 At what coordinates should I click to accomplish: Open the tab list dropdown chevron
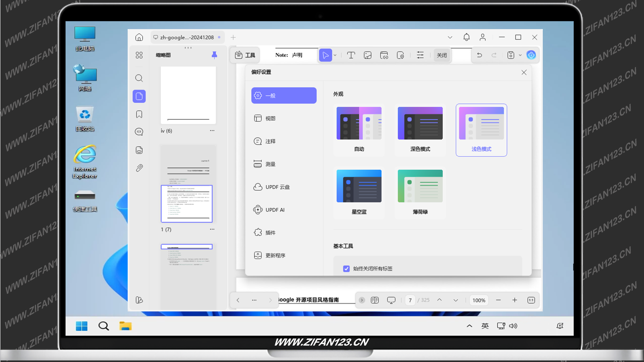[x=450, y=37]
